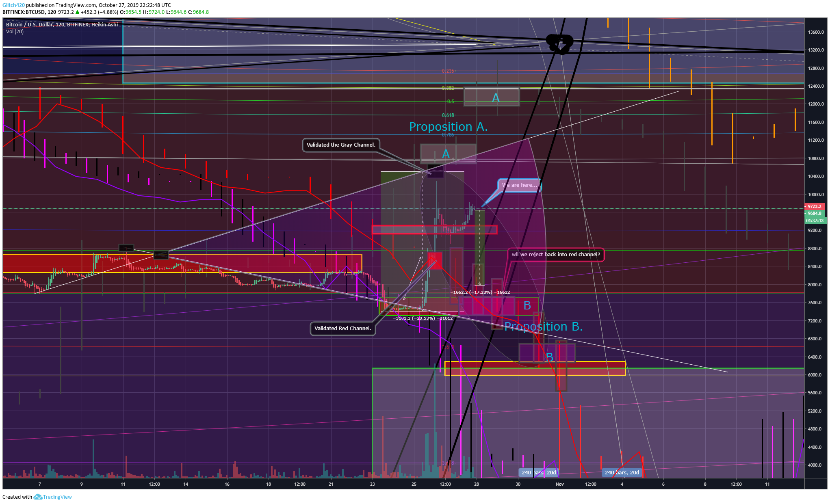Click the '240 bars, 20d' label near Nov 4

tap(622, 472)
